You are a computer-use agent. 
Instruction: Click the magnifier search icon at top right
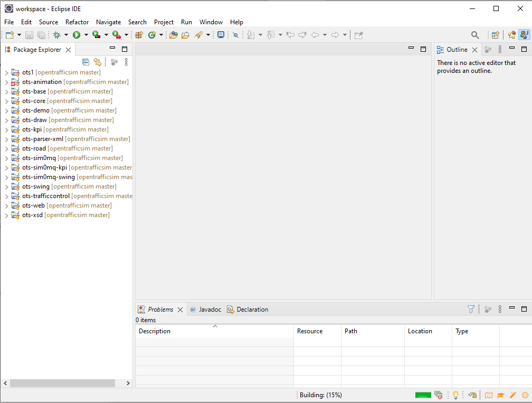pos(475,35)
